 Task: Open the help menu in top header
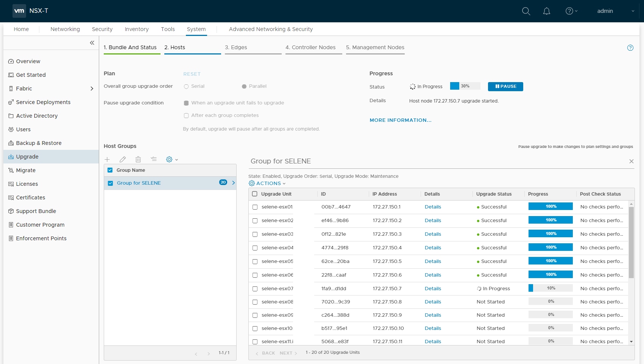point(571,11)
